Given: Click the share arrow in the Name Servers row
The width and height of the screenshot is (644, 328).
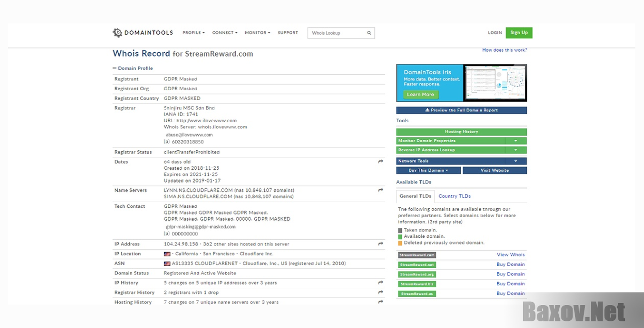Looking at the screenshot, I should pos(381,190).
